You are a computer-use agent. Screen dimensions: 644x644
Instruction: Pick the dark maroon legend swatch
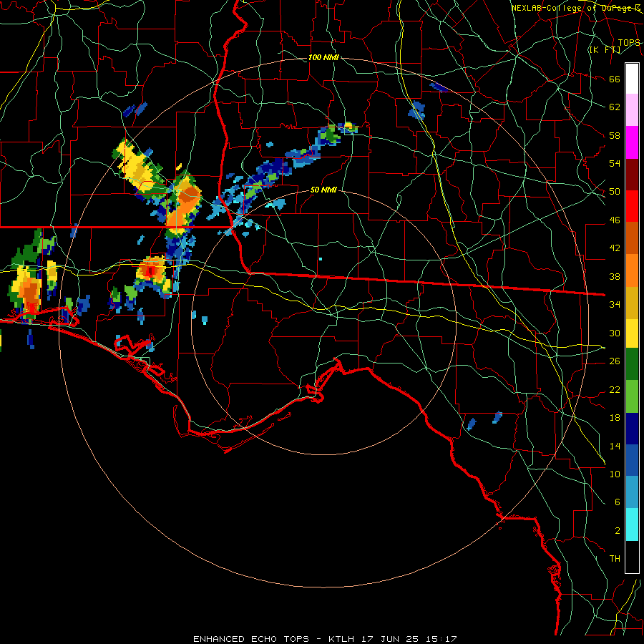coord(632,175)
